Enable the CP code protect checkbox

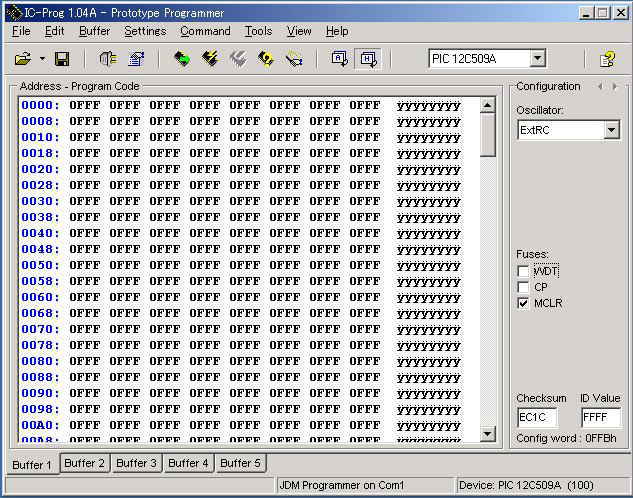click(x=523, y=287)
